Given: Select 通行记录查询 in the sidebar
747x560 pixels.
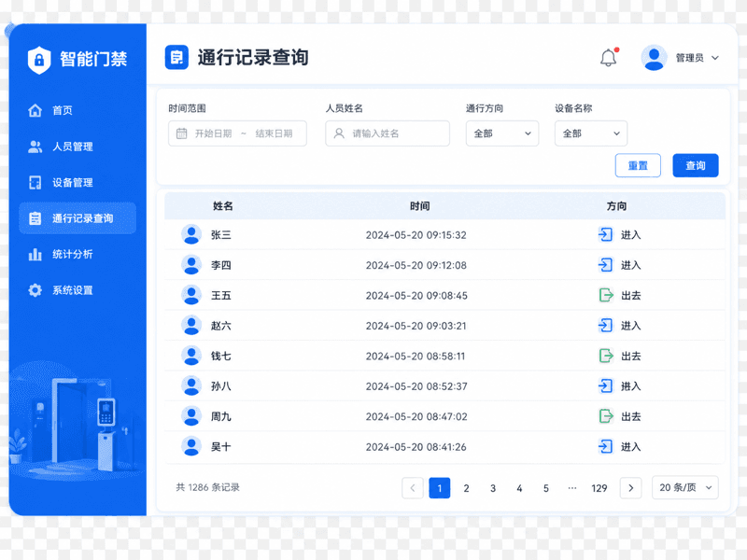Looking at the screenshot, I should click(78, 218).
